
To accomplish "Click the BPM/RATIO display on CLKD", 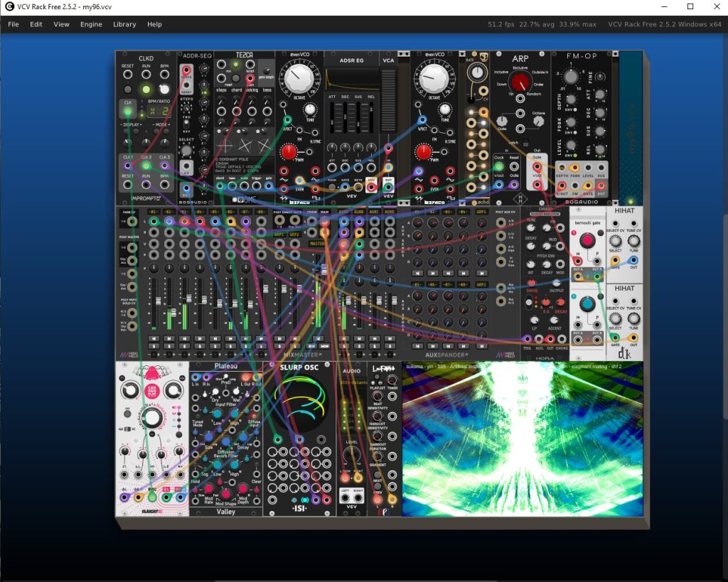I will [159, 112].
